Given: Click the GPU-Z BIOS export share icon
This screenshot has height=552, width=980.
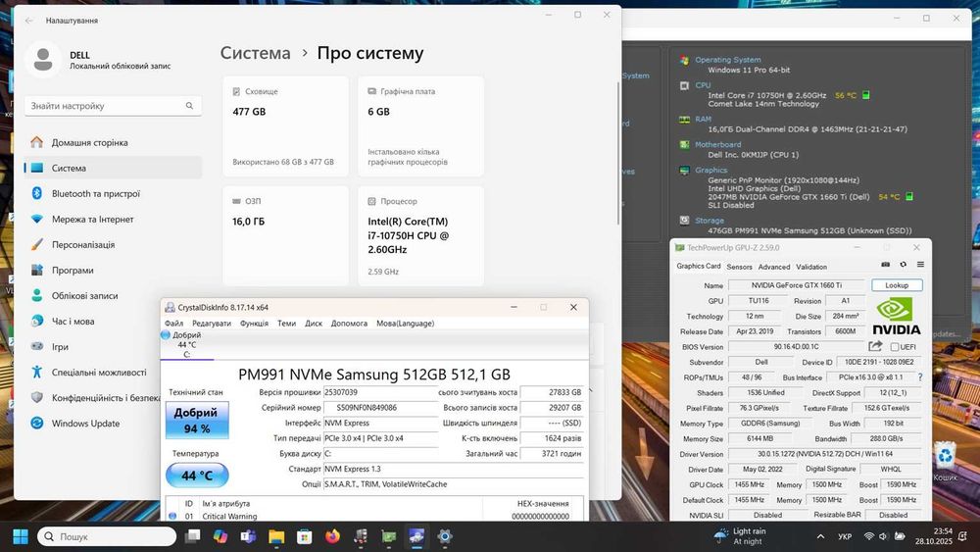Looking at the screenshot, I should coord(875,346).
